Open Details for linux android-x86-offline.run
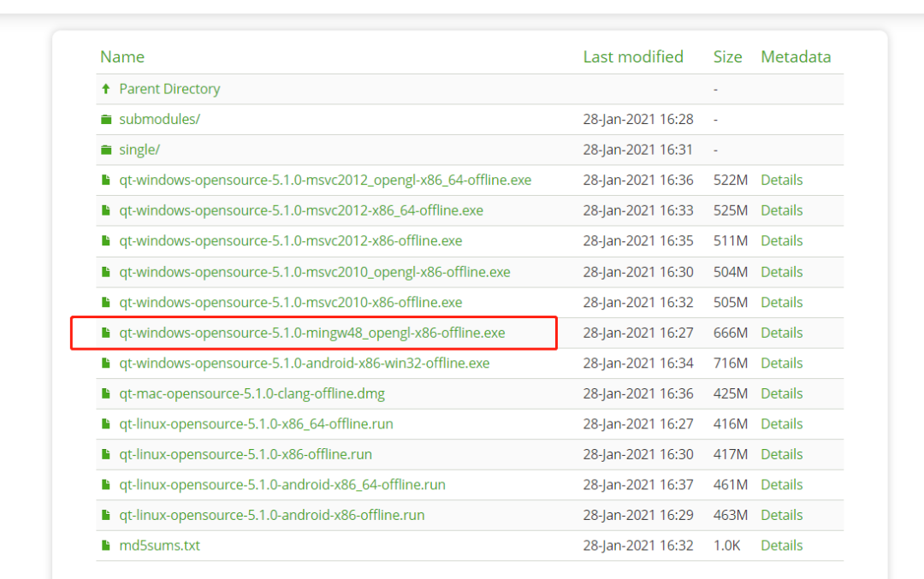The image size is (924, 579). pyautogui.click(x=782, y=516)
